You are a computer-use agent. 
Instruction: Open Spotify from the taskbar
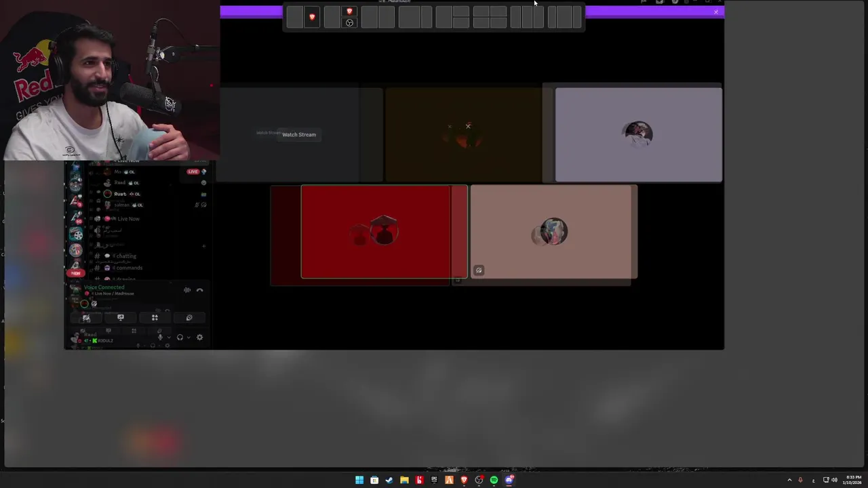pos(494,480)
